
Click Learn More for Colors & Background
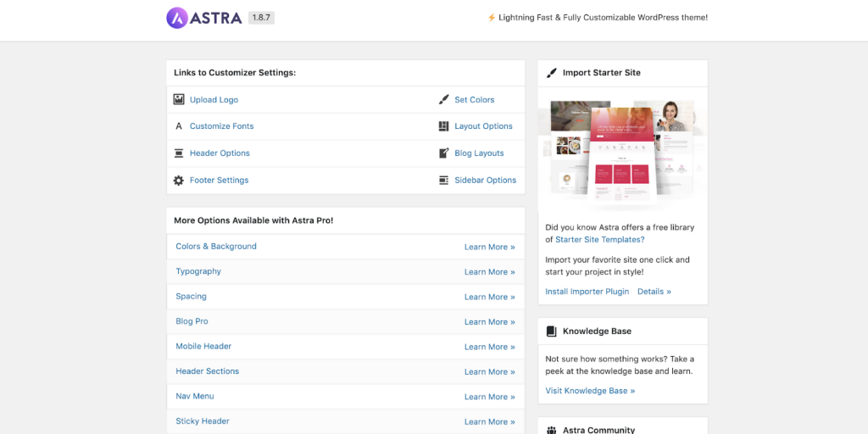(x=489, y=247)
